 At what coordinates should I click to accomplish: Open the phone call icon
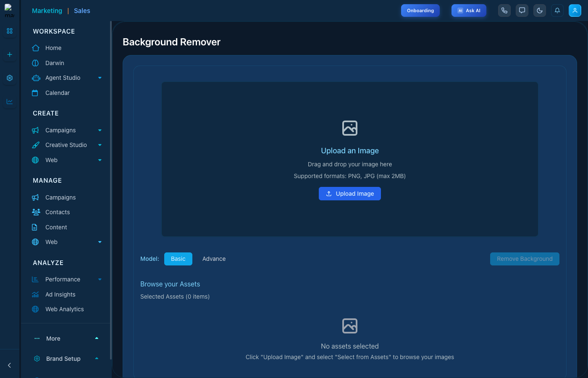click(x=504, y=10)
